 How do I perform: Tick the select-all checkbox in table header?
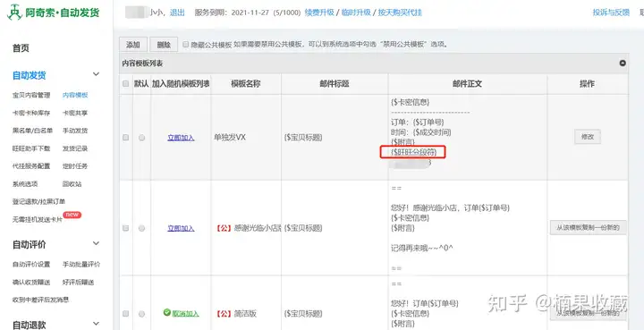pos(126,84)
